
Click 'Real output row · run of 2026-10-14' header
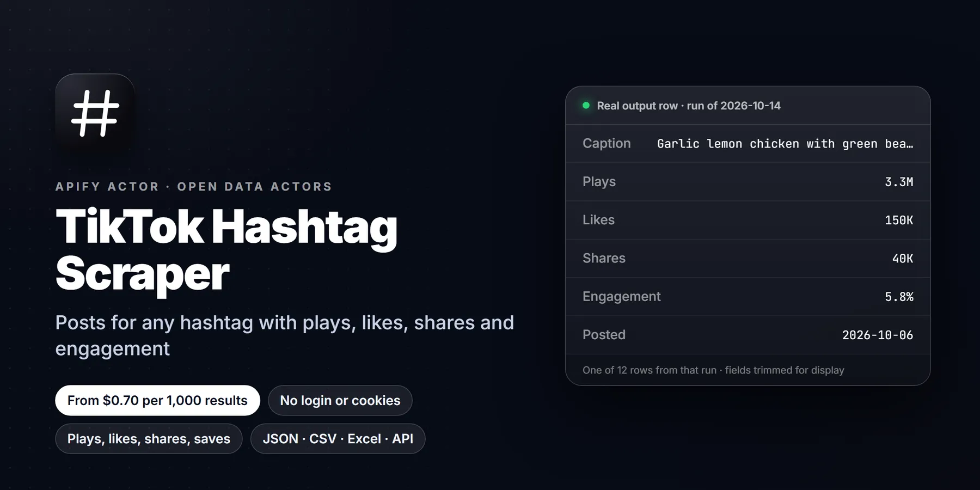[689, 106]
